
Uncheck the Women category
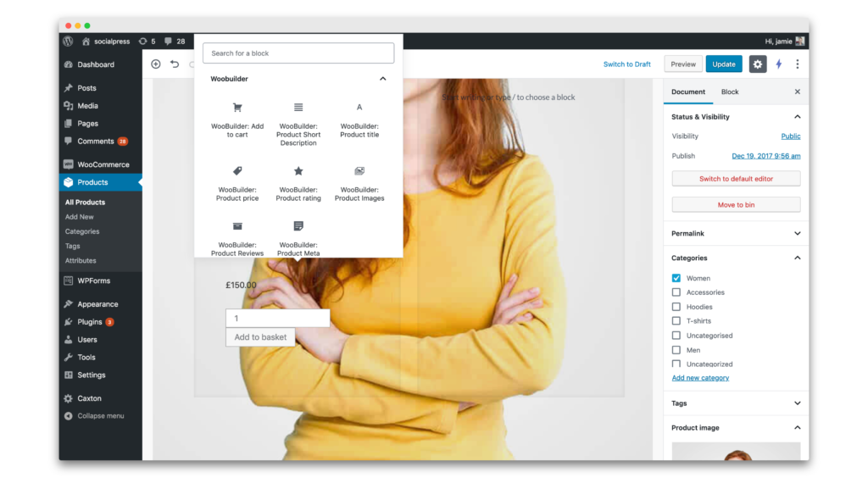tap(676, 278)
